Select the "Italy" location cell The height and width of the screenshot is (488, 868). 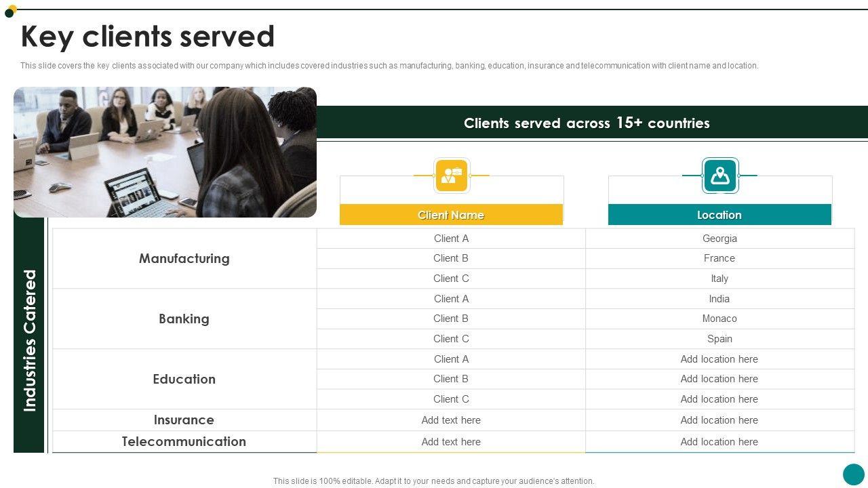point(719,279)
